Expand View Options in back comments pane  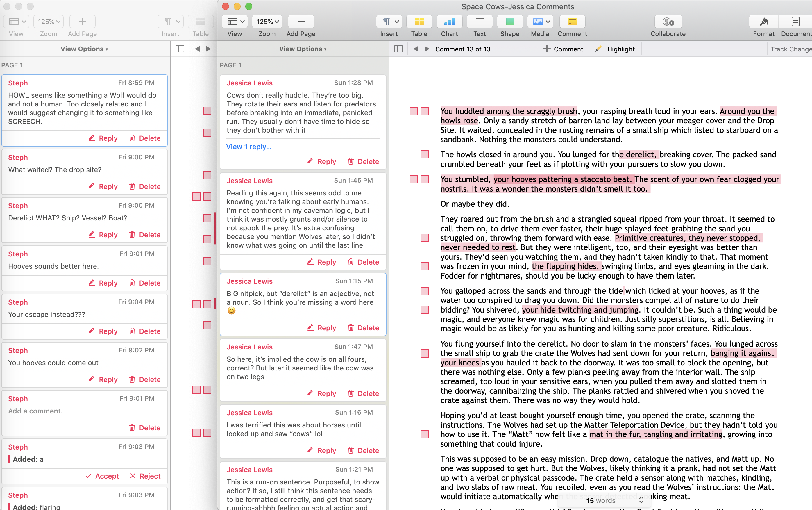pos(84,49)
